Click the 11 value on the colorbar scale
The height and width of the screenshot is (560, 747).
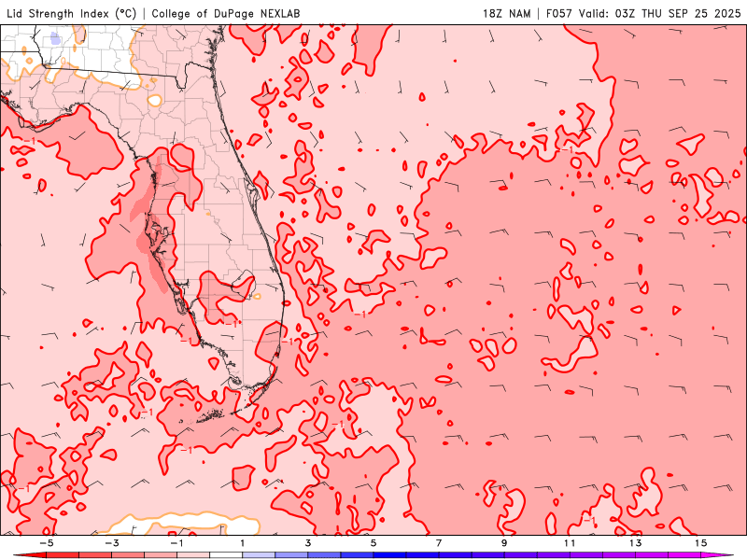click(x=570, y=543)
